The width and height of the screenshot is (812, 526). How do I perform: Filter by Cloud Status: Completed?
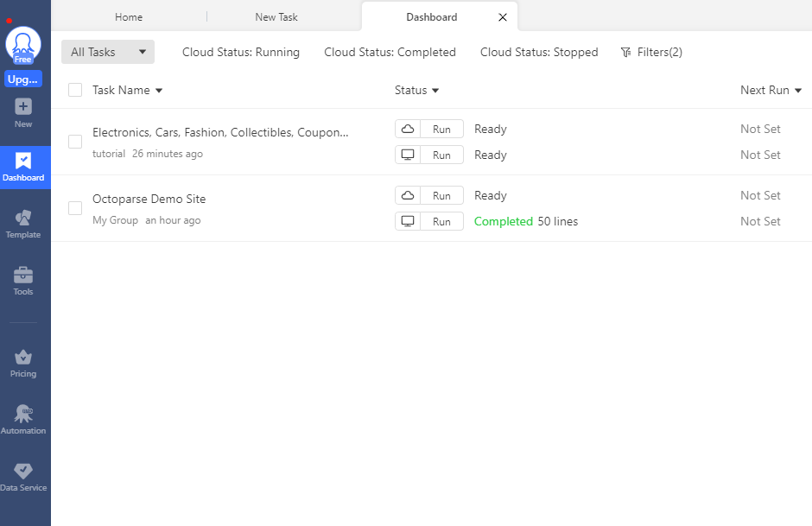tap(390, 52)
